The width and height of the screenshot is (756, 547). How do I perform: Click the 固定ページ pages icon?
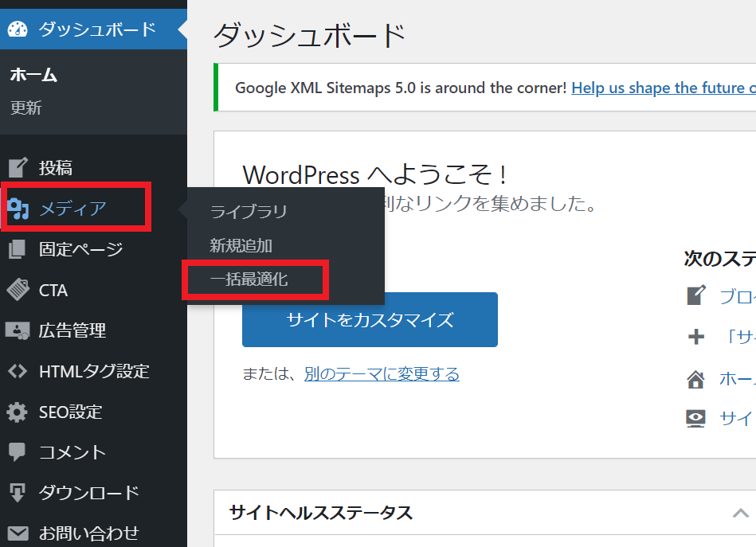[18, 249]
